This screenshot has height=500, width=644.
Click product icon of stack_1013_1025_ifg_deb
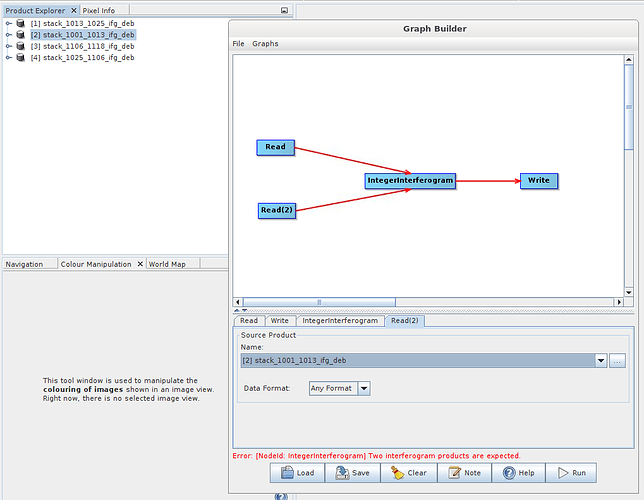click(x=20, y=23)
